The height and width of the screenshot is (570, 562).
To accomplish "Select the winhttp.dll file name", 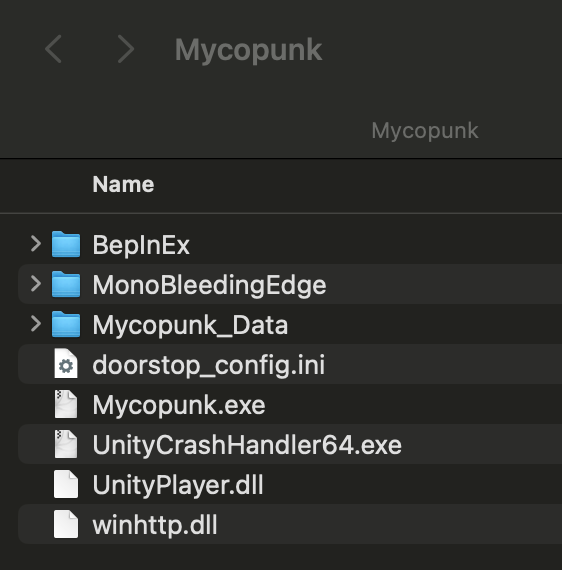I will tap(155, 525).
